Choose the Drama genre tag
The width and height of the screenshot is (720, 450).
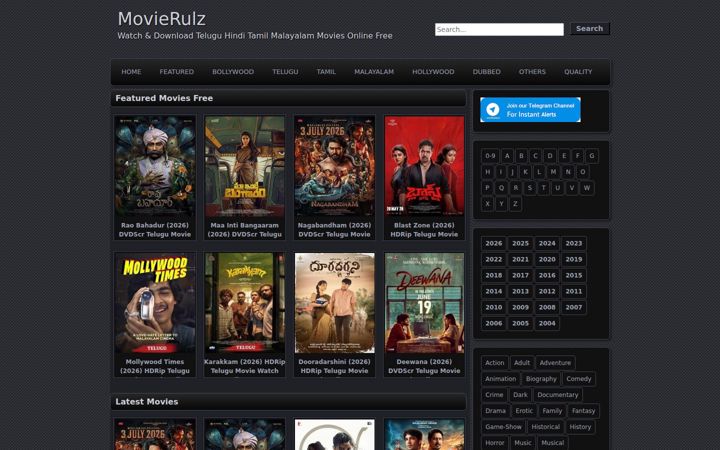tap(495, 411)
